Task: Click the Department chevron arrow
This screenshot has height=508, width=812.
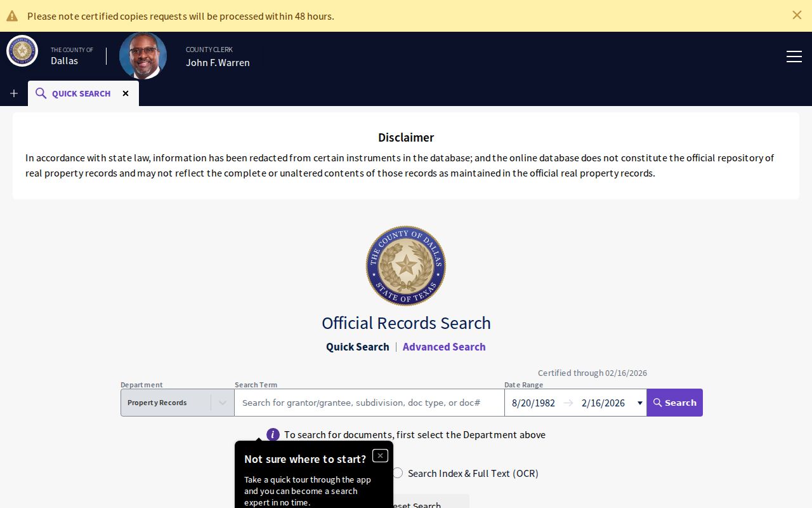Action: (x=222, y=403)
